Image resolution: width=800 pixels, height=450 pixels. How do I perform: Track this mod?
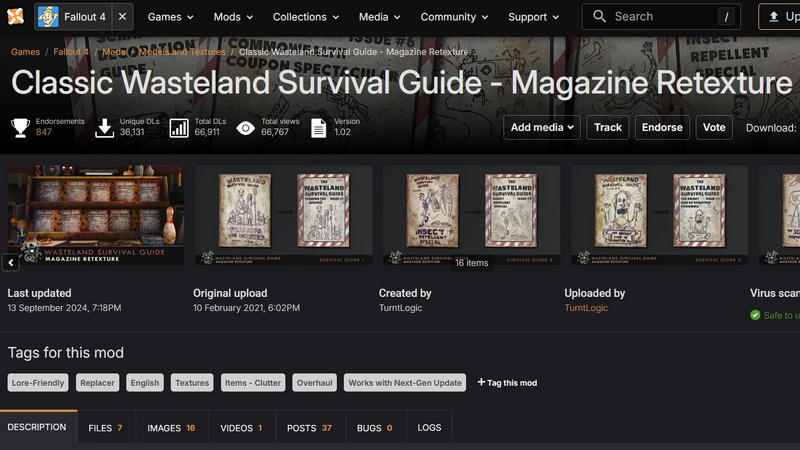pyautogui.click(x=608, y=128)
